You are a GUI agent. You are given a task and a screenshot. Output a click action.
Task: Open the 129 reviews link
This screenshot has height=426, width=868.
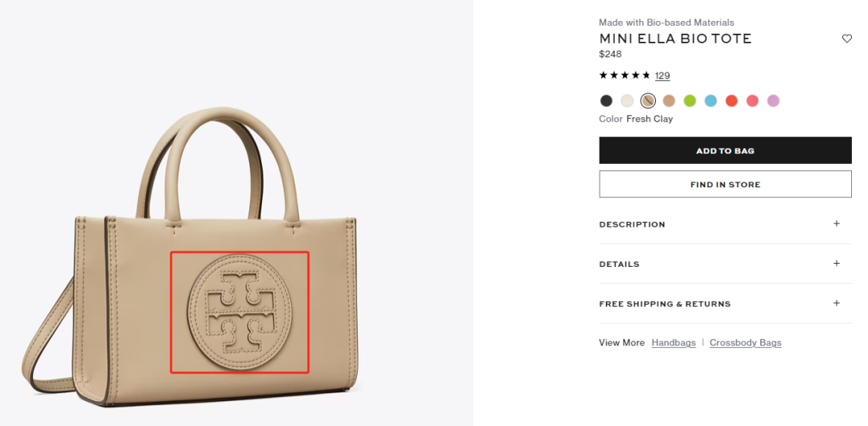click(662, 76)
